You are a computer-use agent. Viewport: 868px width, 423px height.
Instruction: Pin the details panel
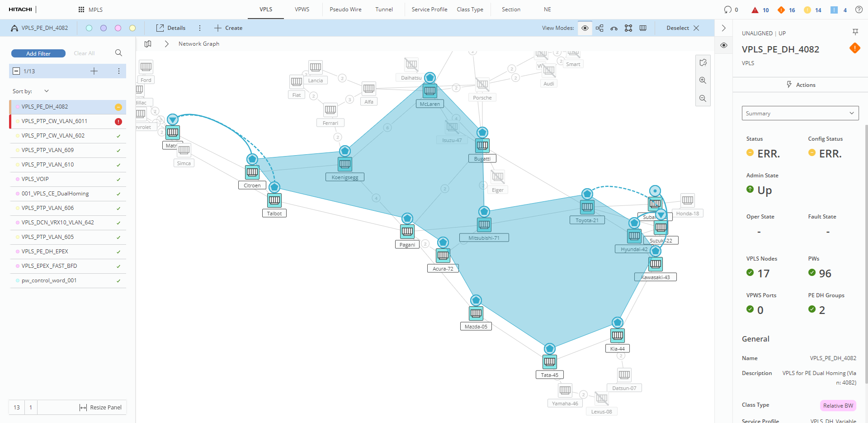[855, 32]
